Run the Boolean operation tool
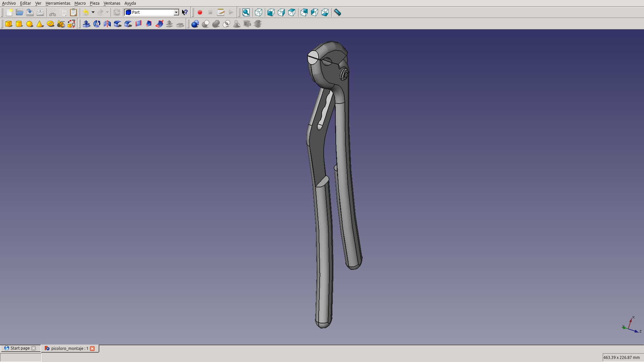644x362 pixels. pyautogui.click(x=195, y=24)
